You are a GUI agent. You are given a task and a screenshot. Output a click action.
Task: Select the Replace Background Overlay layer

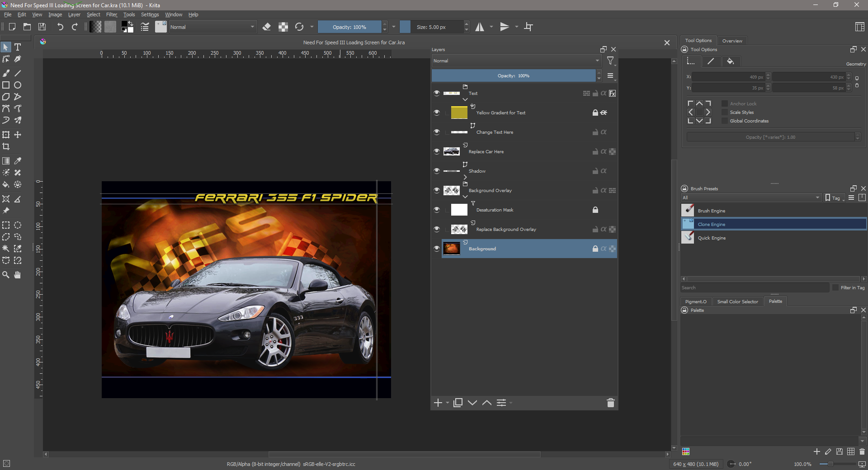click(529, 229)
